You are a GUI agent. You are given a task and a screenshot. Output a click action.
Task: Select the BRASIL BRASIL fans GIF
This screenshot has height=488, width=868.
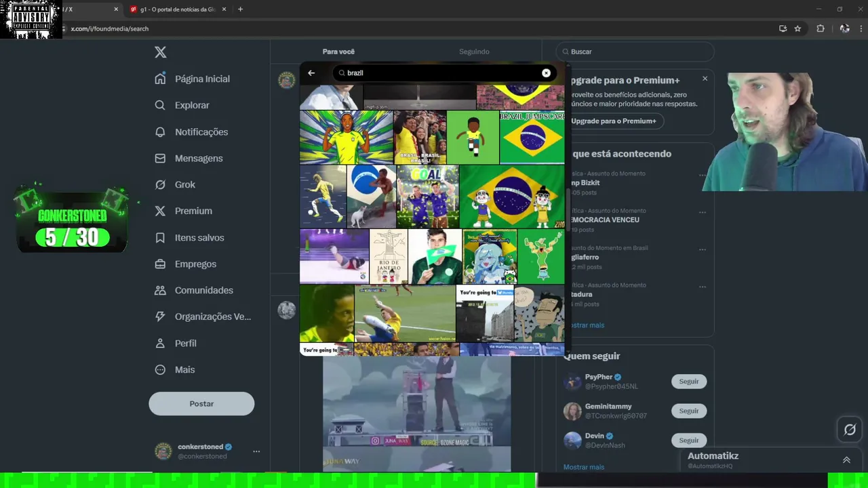pos(420,138)
